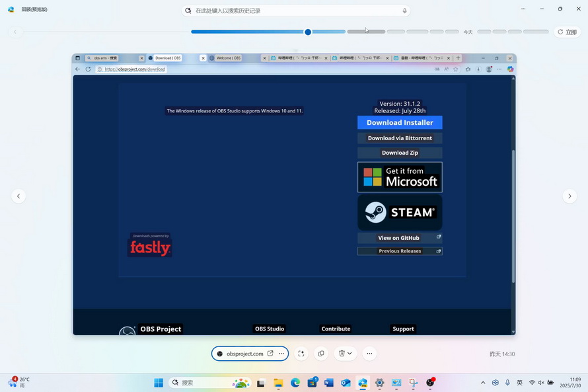Viewport: 588px width, 392px height.
Task: Click the screen region select icon
Action: pyautogui.click(x=301, y=354)
